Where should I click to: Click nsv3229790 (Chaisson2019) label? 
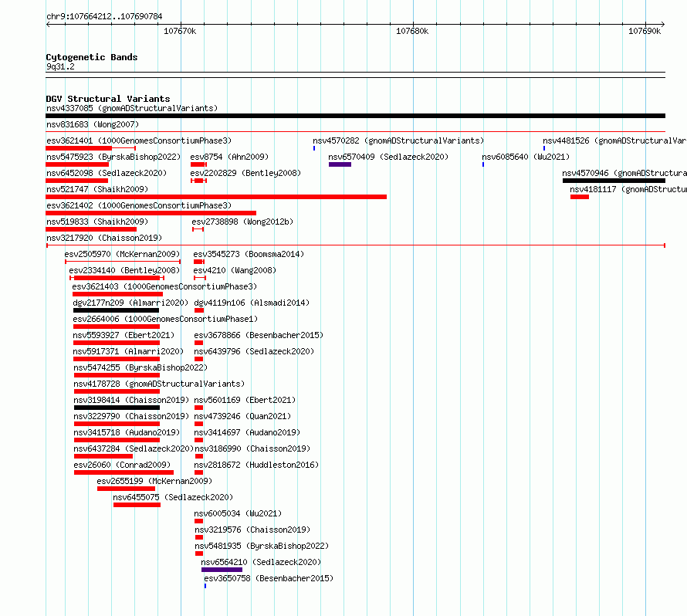(131, 416)
